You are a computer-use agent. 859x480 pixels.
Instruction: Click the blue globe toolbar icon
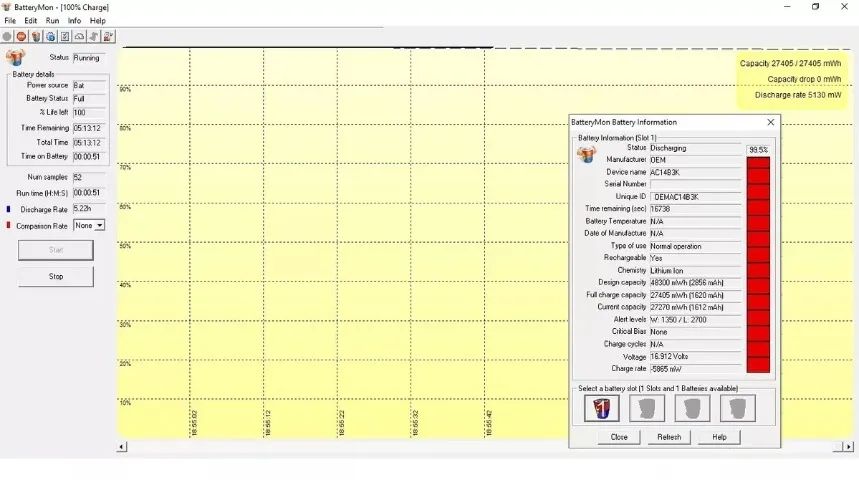[x=50, y=36]
